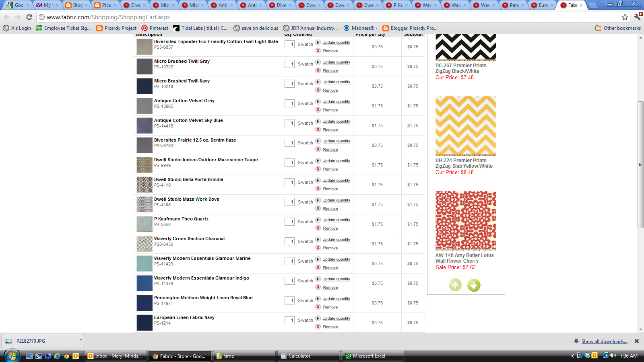Image resolution: width=644 pixels, height=362 pixels.
Task: Open Microsoft Excel from taskbar
Action: [373, 356]
